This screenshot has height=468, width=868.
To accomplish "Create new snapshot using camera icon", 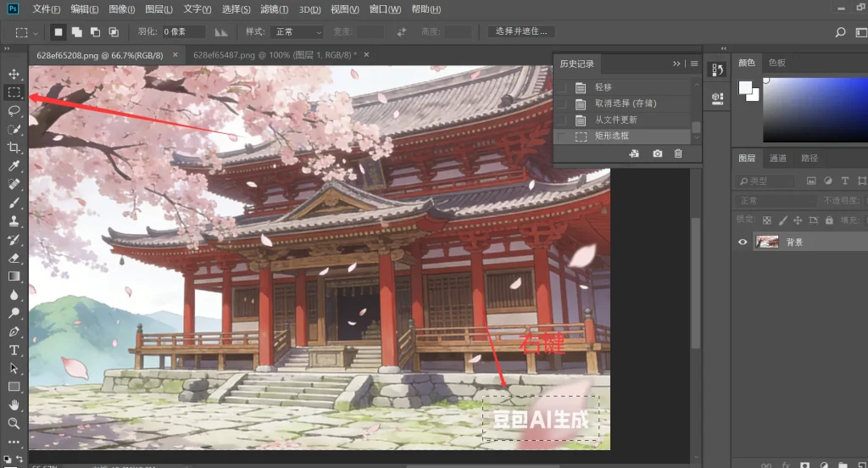I will 657,153.
